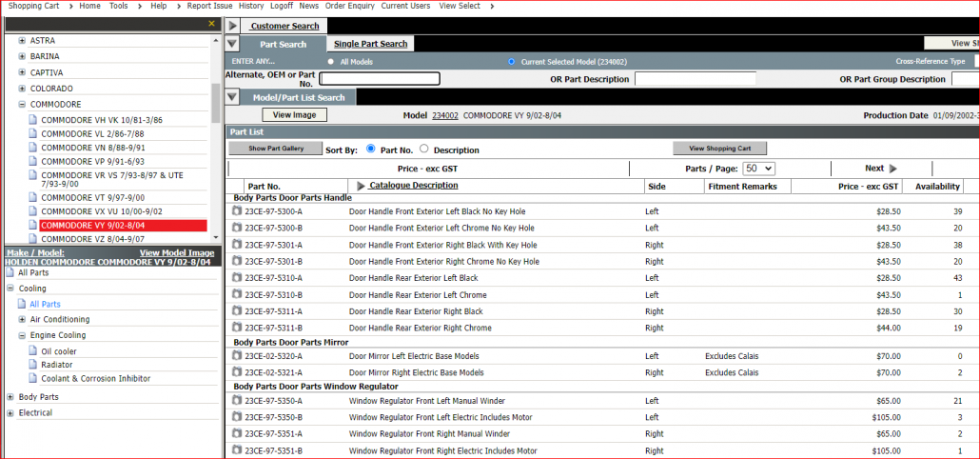Click part icon beside 23CE-97-5350-A
The image size is (980, 459).
pyautogui.click(x=237, y=401)
